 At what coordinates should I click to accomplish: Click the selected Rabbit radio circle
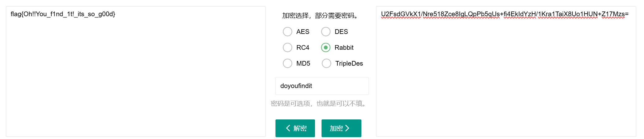point(326,48)
